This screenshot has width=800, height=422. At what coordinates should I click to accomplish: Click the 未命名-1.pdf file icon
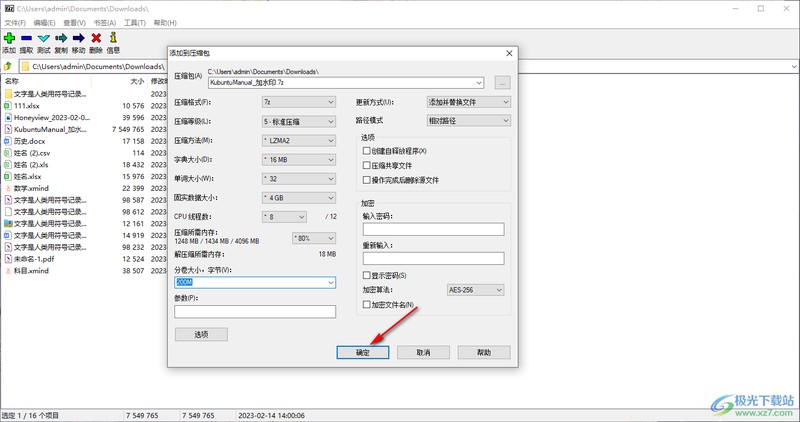coord(8,259)
